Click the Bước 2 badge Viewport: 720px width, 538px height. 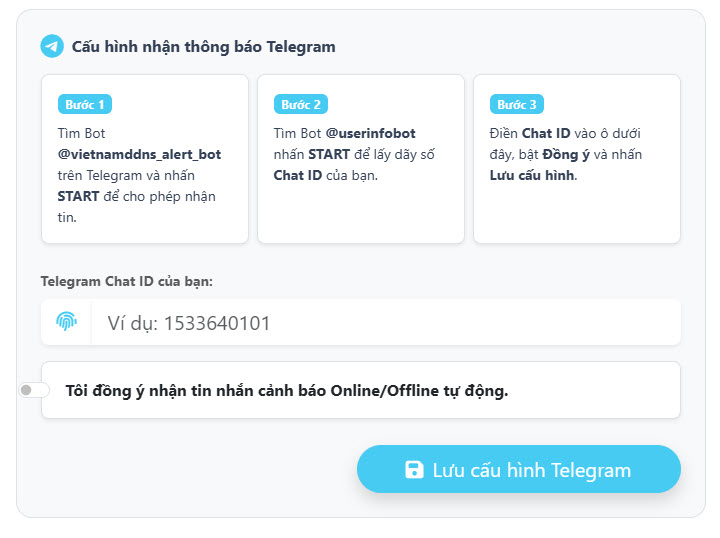click(x=301, y=104)
